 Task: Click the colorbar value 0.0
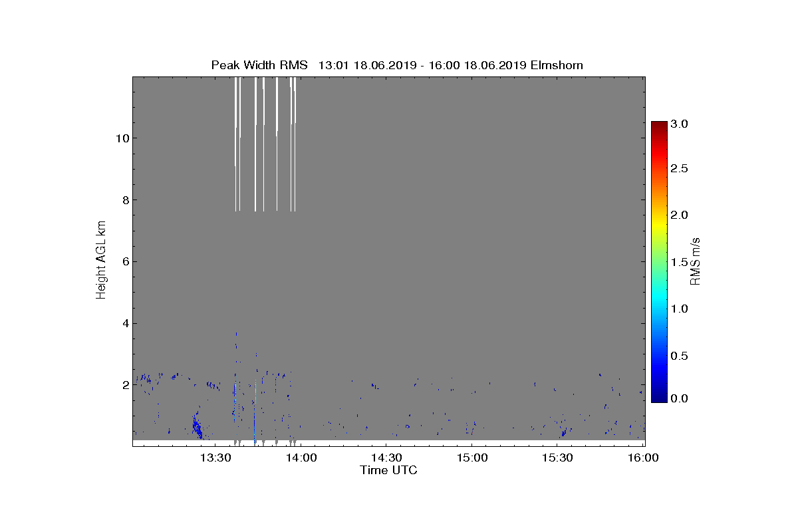(680, 398)
